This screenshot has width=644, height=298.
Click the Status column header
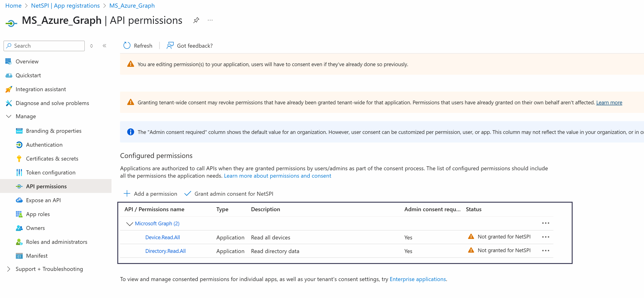[x=474, y=209]
